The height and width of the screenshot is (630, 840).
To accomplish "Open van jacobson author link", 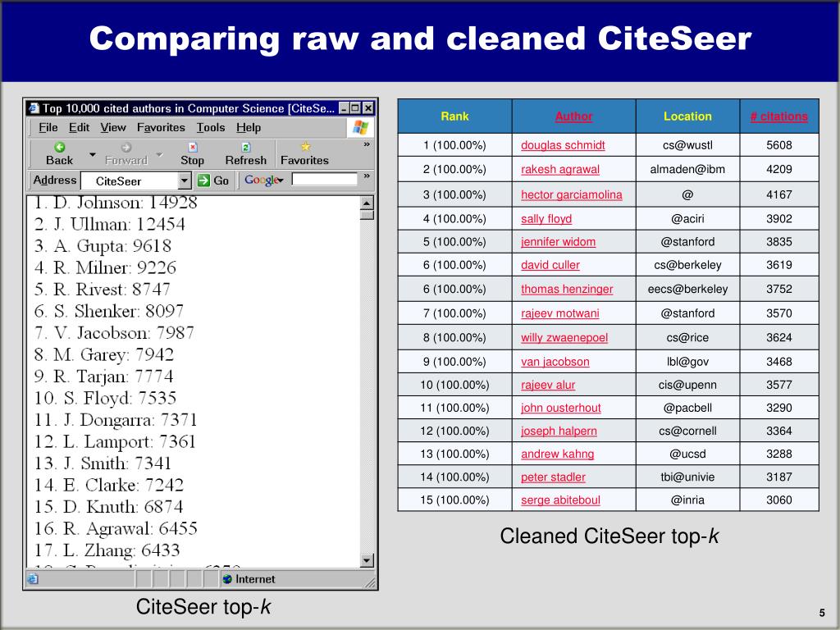I will coord(555,362).
